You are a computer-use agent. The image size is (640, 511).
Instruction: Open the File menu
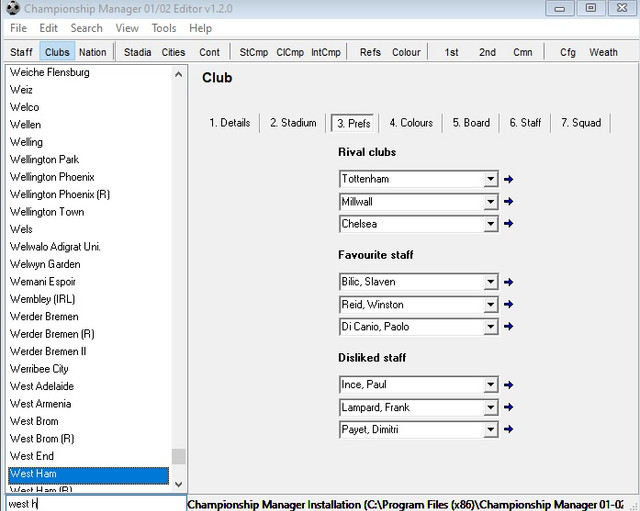[x=18, y=28]
